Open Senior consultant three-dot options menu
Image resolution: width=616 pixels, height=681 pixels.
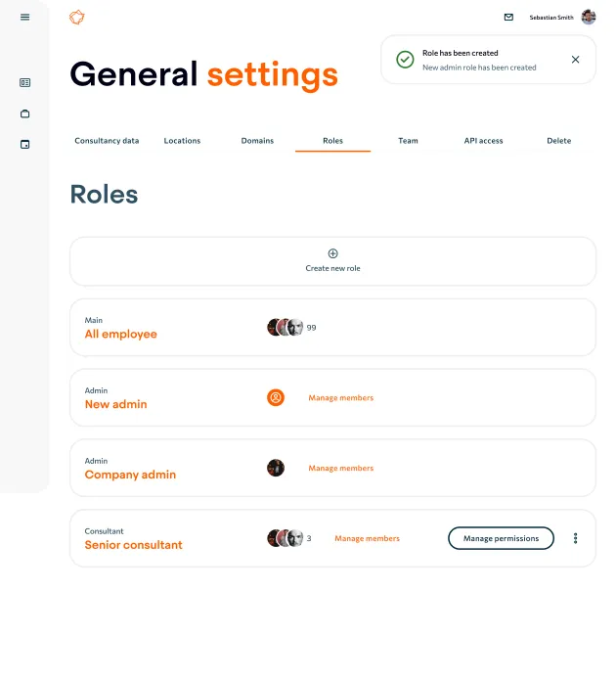575,538
